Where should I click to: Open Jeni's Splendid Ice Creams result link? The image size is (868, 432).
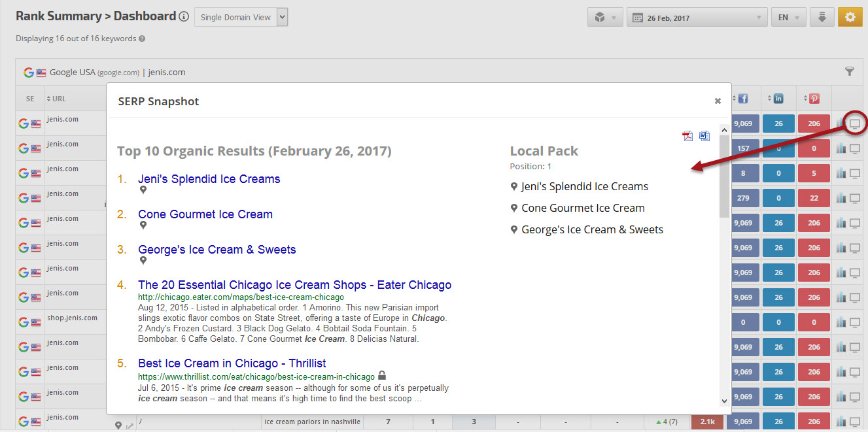point(209,179)
